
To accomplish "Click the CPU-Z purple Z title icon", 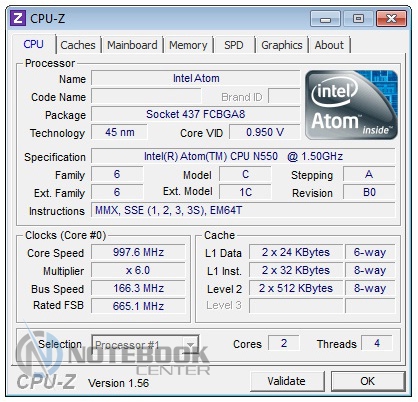I will (x=18, y=18).
